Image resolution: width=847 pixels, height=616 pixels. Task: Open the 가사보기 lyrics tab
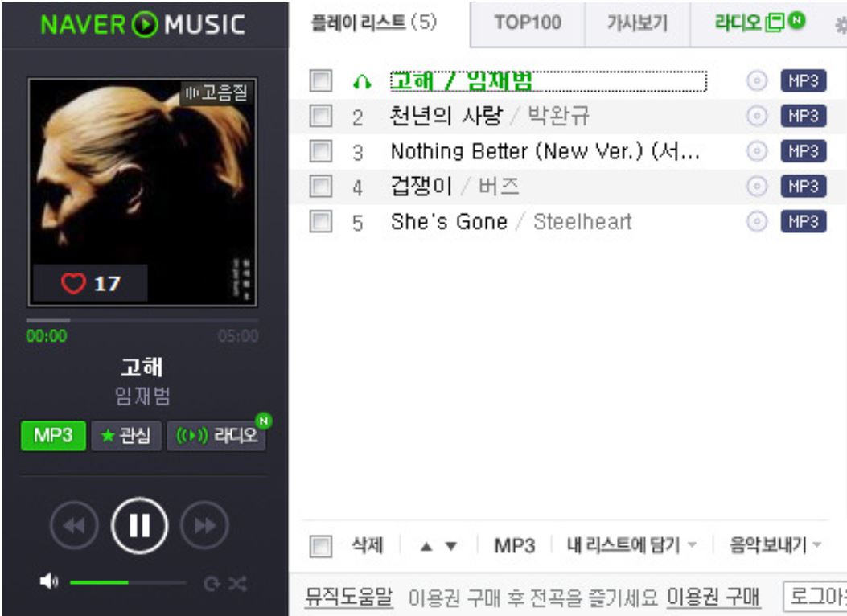(x=637, y=23)
